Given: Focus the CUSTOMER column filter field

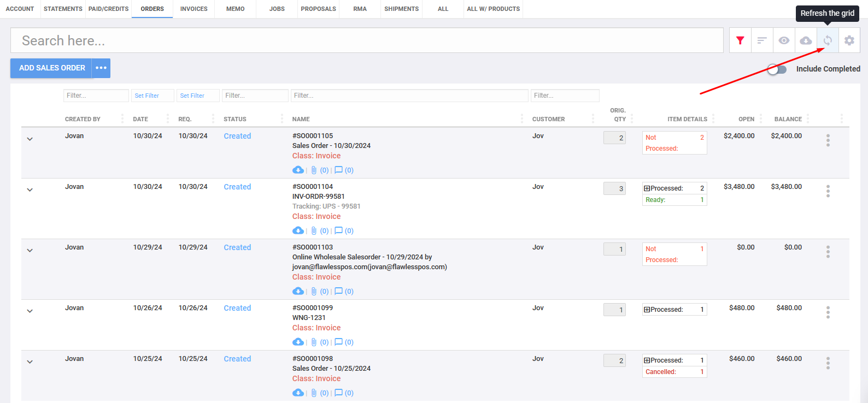Looking at the screenshot, I should (565, 96).
